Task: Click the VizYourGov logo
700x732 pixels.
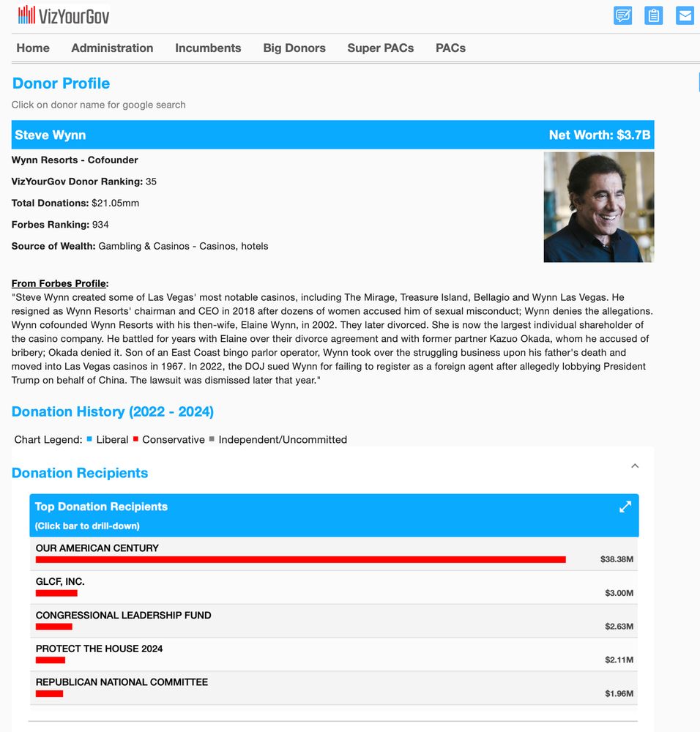Action: coord(64,15)
